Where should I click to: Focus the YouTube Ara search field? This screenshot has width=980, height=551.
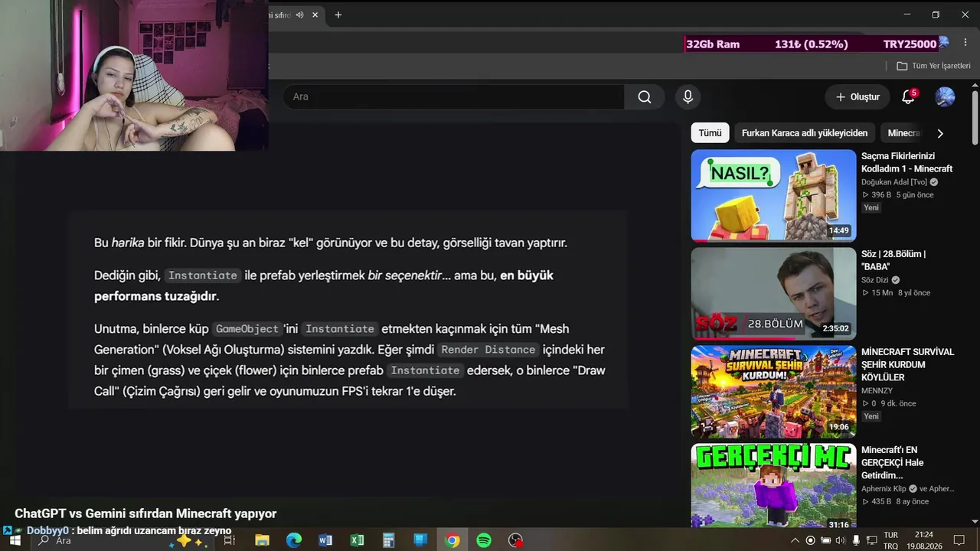(x=453, y=97)
